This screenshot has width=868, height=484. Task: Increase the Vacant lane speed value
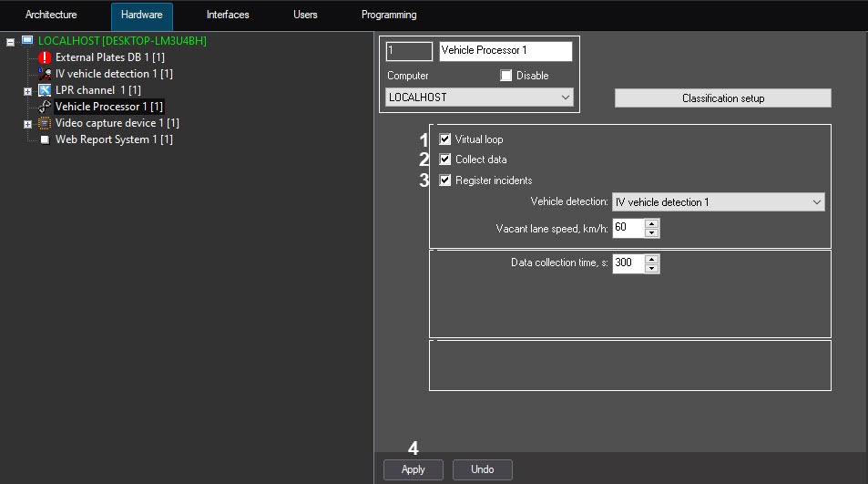tap(652, 223)
